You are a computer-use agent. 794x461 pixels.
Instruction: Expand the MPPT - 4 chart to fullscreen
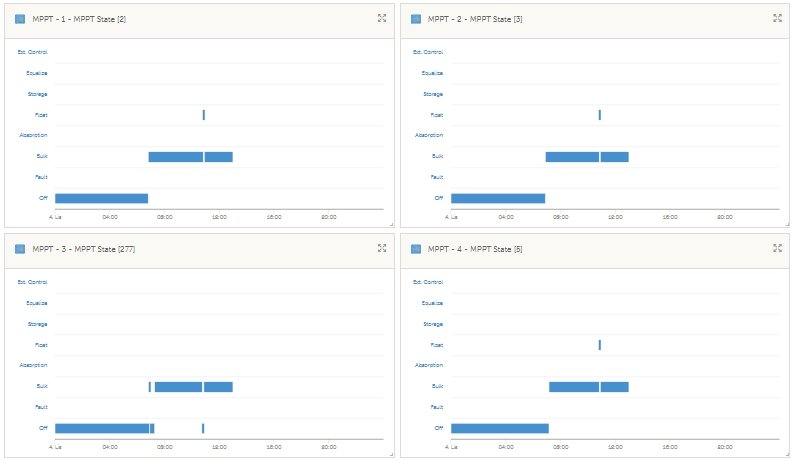777,248
